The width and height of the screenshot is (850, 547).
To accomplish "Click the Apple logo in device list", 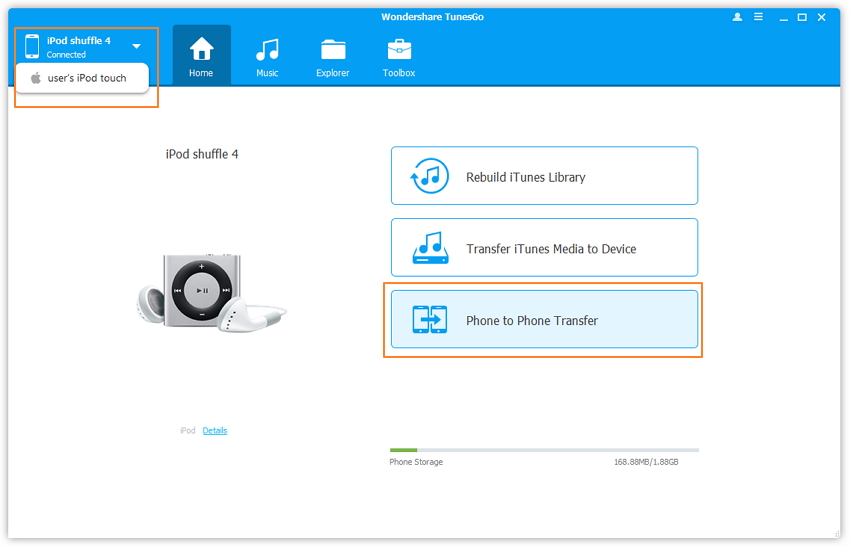I will tap(36, 78).
